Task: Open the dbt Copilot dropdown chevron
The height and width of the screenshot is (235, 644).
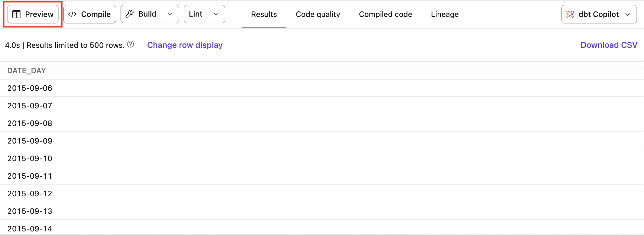Action: click(x=628, y=14)
